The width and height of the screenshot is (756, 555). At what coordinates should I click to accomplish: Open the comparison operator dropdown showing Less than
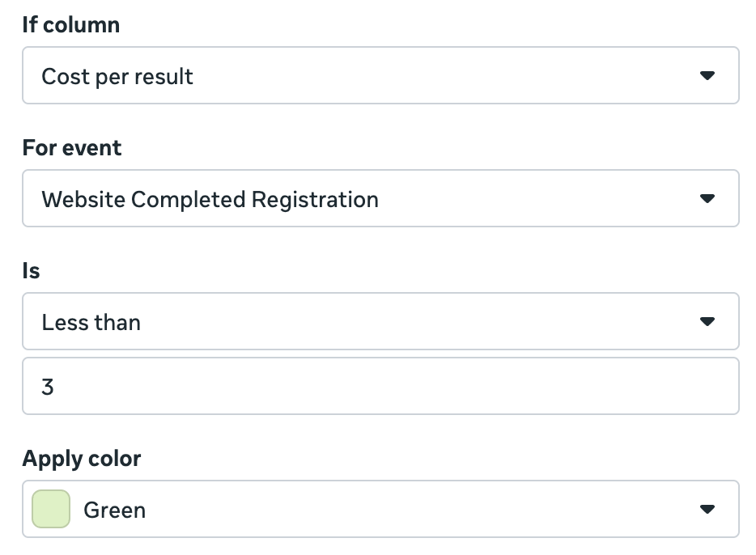coord(380,321)
